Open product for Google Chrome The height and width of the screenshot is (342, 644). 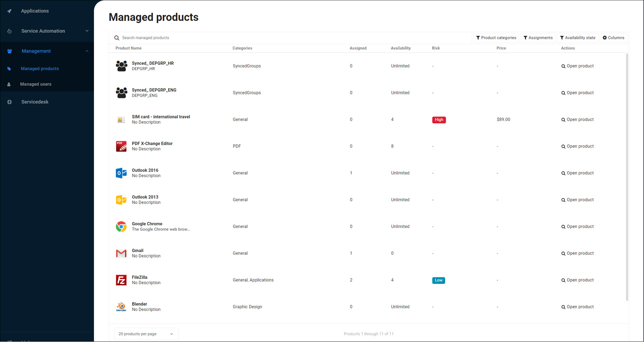point(577,227)
